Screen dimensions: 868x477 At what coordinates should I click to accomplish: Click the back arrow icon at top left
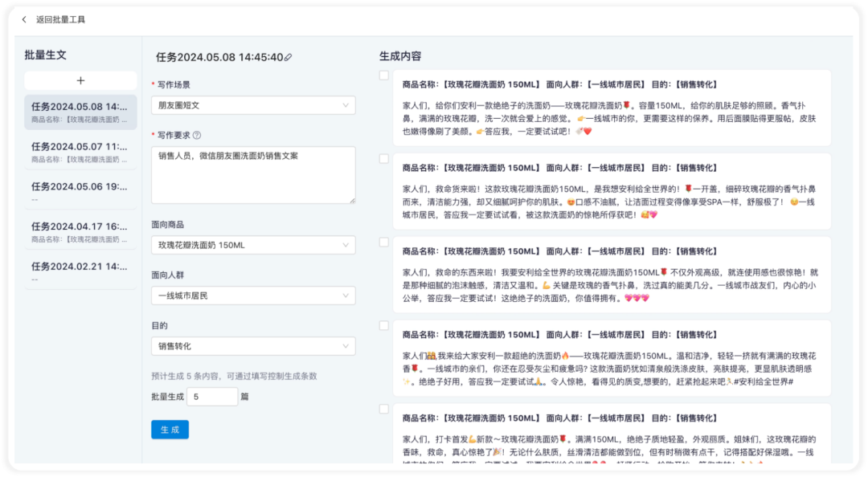[x=24, y=19]
